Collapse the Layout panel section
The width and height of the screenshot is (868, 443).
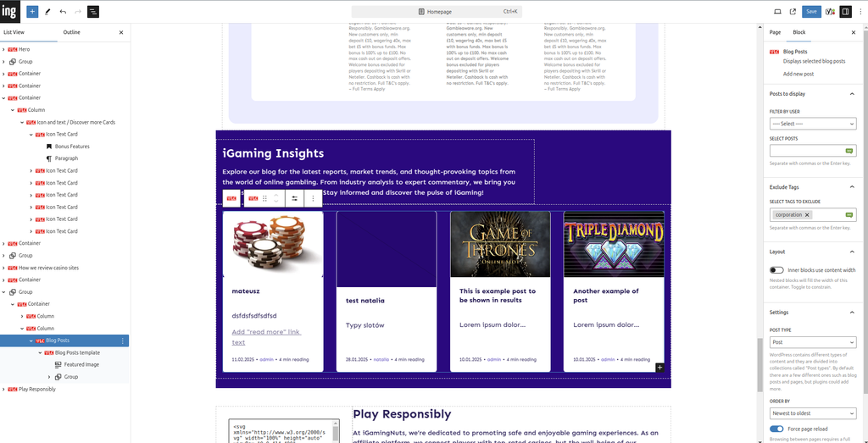tap(852, 252)
